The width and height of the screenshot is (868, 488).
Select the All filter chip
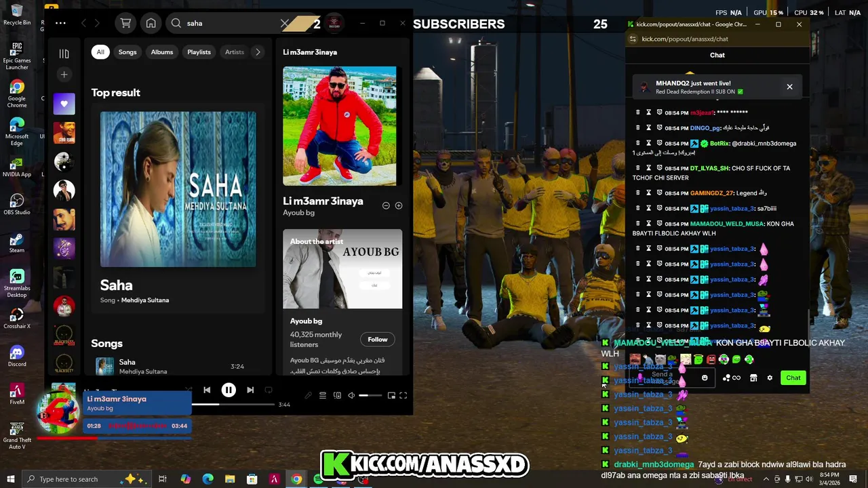pos(100,52)
